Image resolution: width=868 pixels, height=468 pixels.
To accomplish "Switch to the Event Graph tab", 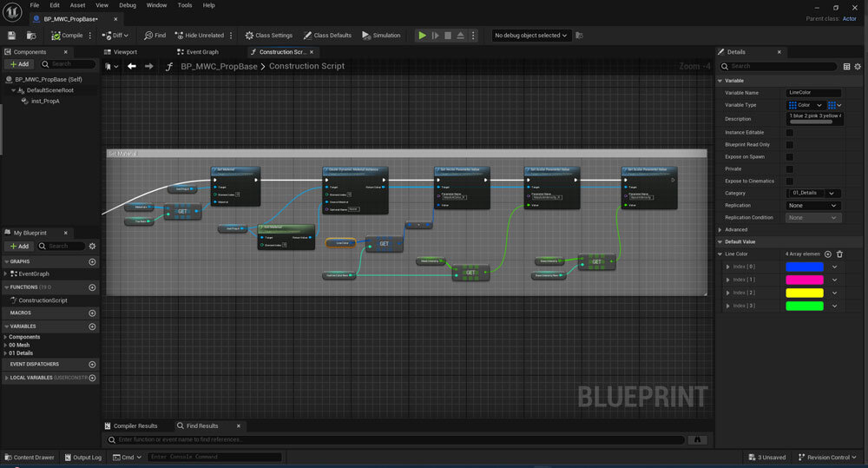I will (x=201, y=52).
